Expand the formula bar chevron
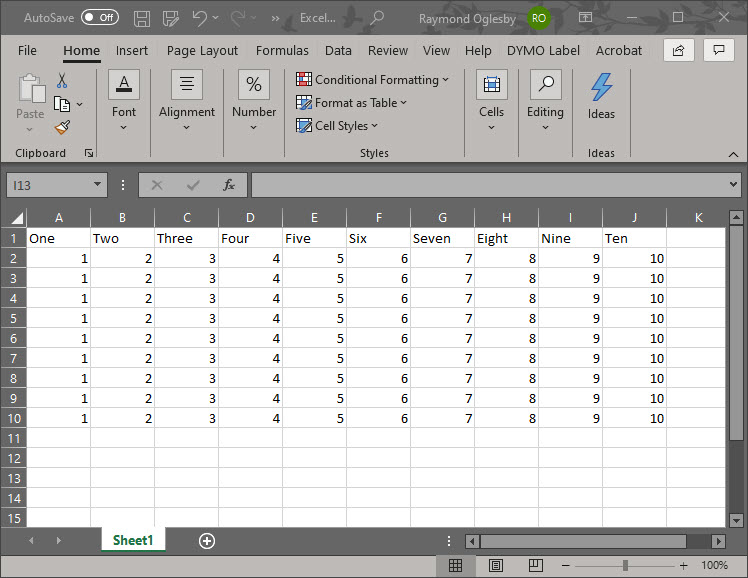The width and height of the screenshot is (748, 578). click(x=733, y=185)
